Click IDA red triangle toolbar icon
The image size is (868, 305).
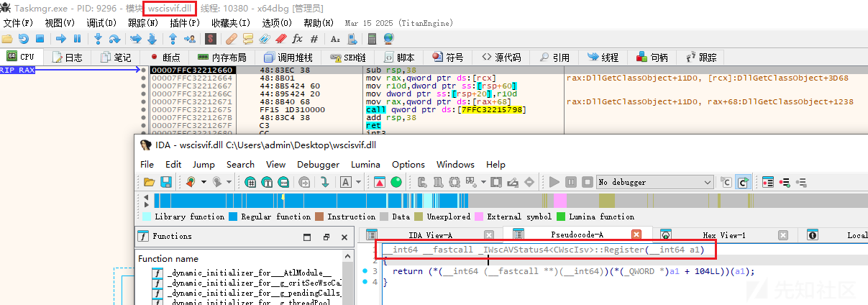tap(379, 182)
